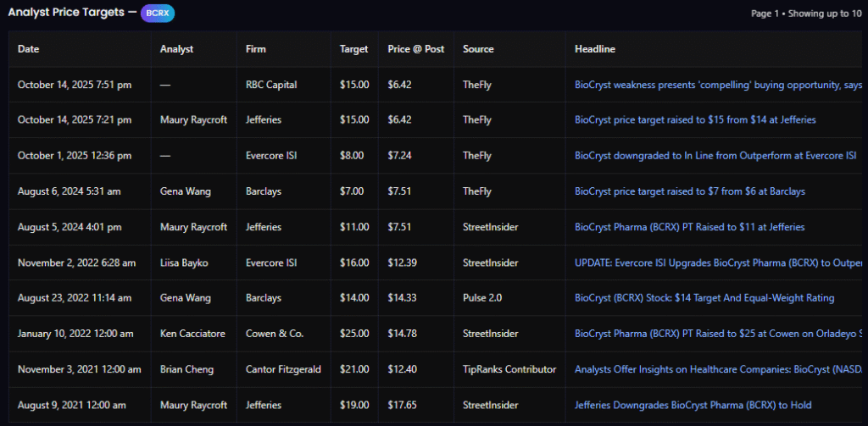Viewport: 868px width, 426px height.
Task: Click the BCRX ticker badge
Action: pyautogui.click(x=157, y=14)
